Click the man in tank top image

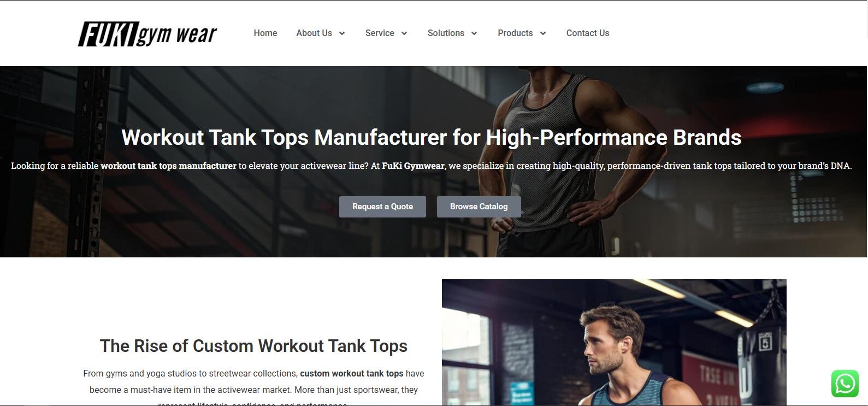coord(614,343)
